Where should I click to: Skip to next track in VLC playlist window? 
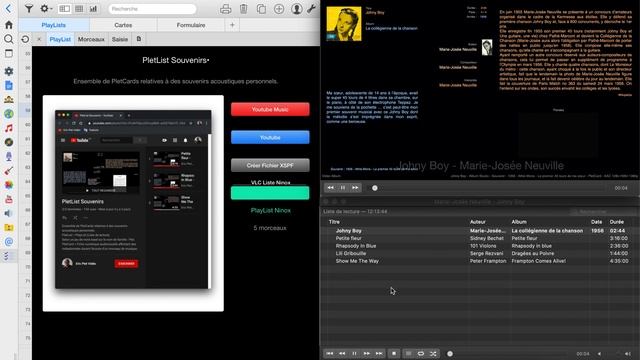pos(379,353)
